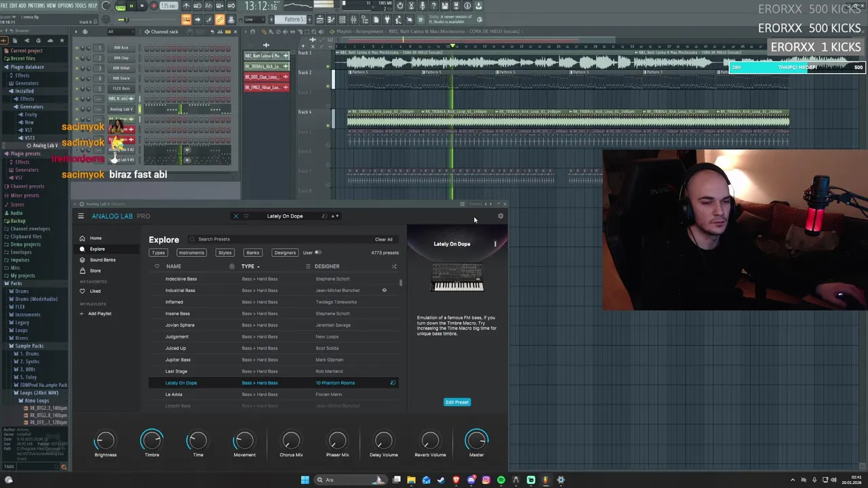Click the Edit Preset button

point(457,402)
